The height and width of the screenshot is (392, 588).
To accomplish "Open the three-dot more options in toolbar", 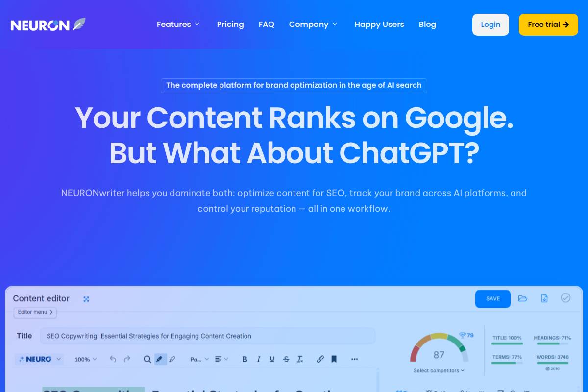I will click(x=355, y=359).
